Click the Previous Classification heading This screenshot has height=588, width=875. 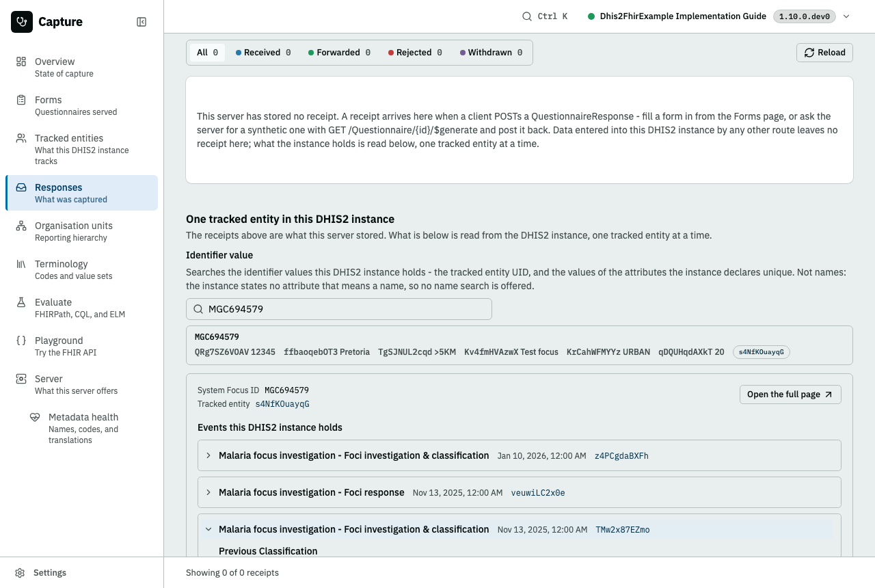(x=268, y=551)
